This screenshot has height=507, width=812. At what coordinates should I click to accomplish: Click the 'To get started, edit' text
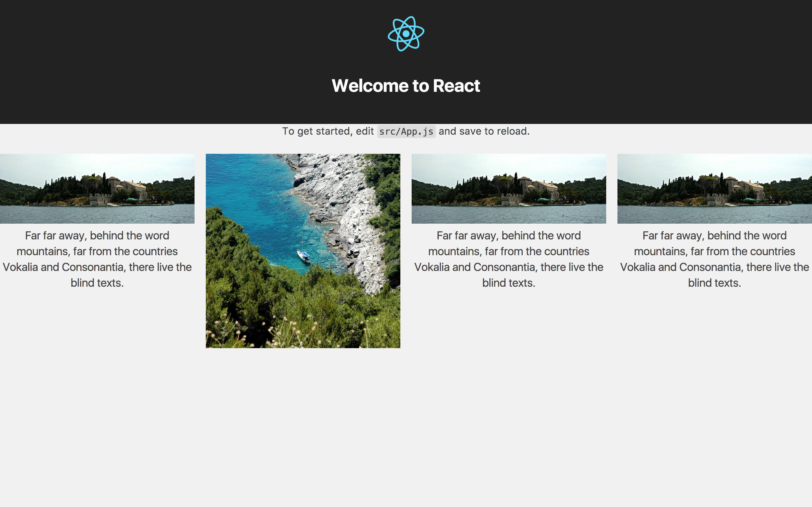(x=328, y=131)
